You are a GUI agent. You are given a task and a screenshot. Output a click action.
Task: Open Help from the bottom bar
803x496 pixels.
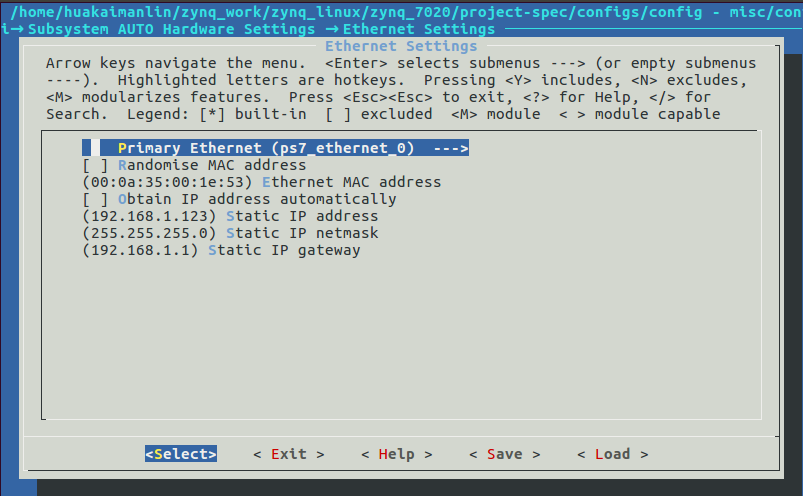click(397, 454)
